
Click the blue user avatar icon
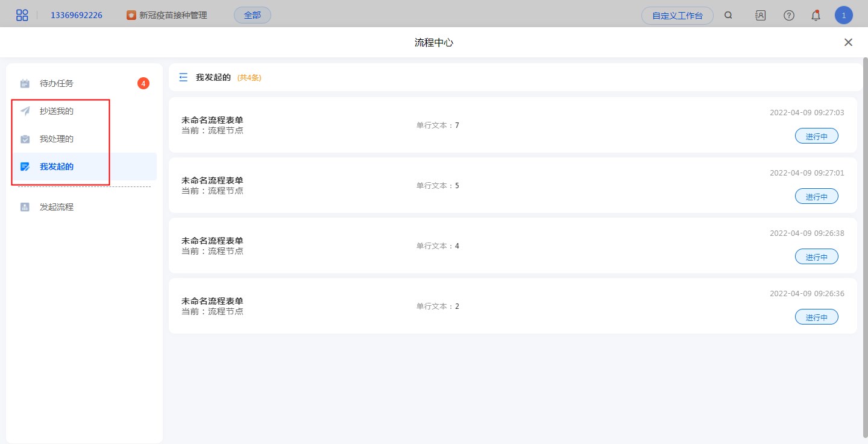pyautogui.click(x=843, y=16)
